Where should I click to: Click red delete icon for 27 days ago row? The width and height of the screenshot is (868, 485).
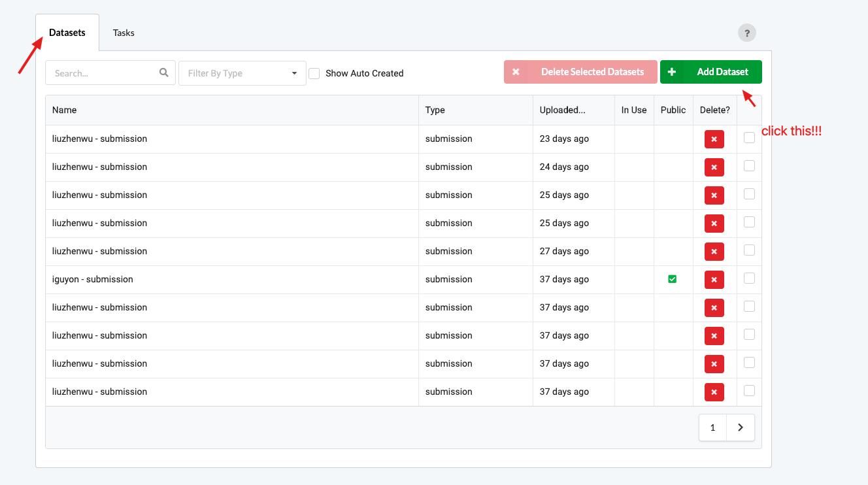pos(714,252)
